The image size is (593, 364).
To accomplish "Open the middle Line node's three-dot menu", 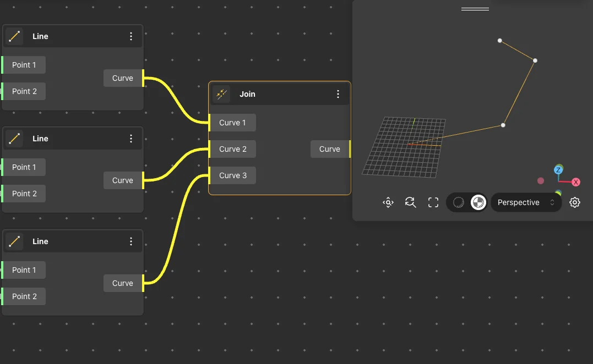I will pyautogui.click(x=131, y=139).
